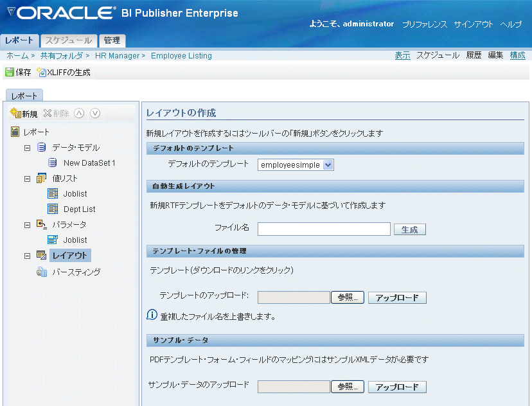Open Employee Listing breadcrumb
The width and height of the screenshot is (532, 406).
181,56
